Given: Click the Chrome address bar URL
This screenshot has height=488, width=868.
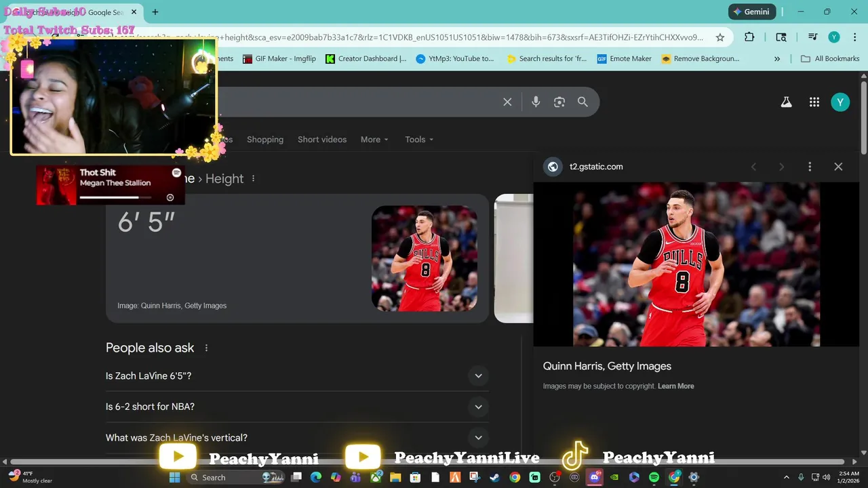Looking at the screenshot, I should point(461,37).
